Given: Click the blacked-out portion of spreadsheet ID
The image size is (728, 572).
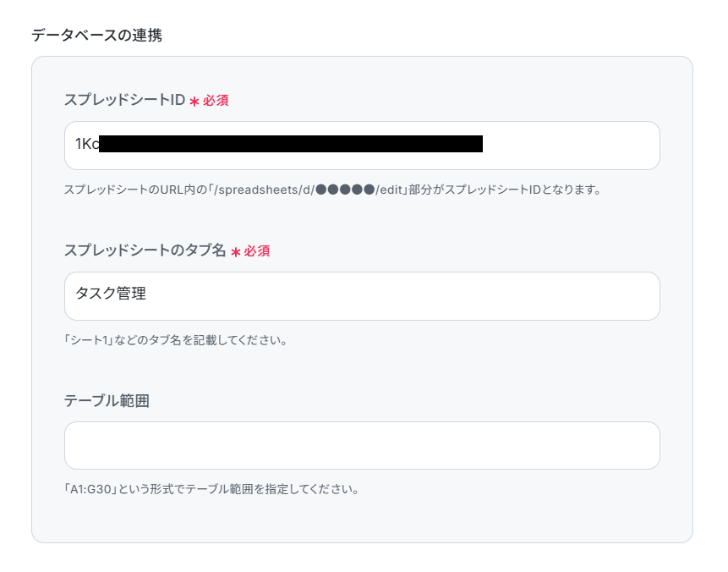Looking at the screenshot, I should (291, 144).
